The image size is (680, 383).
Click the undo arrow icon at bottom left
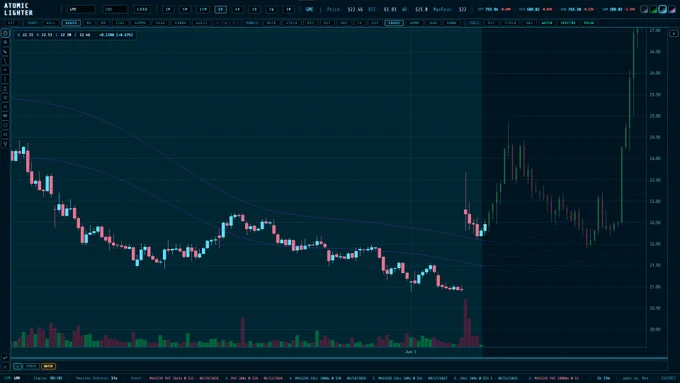click(5, 357)
